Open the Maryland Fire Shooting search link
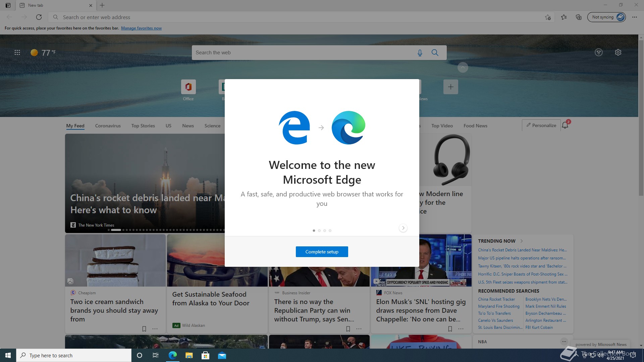Viewport: 644px width, 362px height. click(499, 306)
